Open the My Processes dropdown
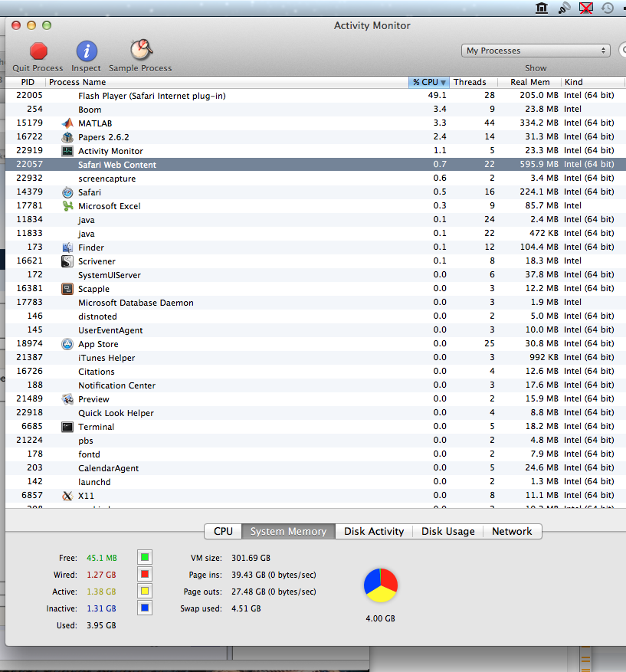 (536, 51)
